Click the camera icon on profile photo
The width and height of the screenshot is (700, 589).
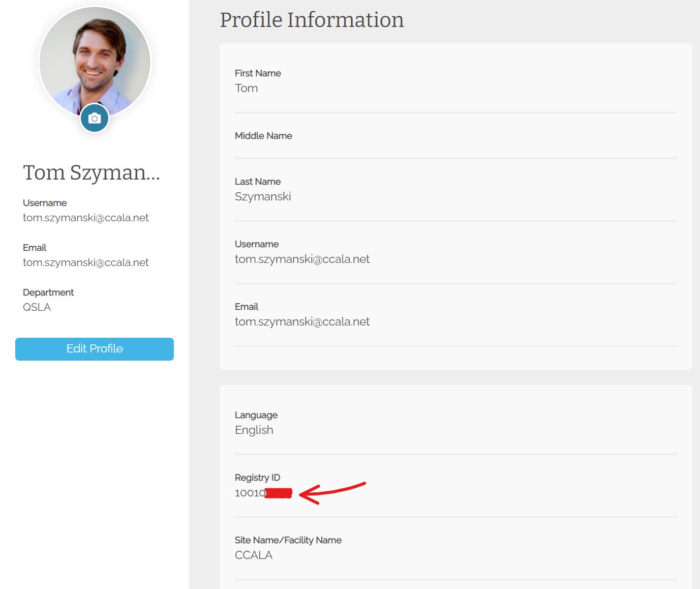coord(95,118)
